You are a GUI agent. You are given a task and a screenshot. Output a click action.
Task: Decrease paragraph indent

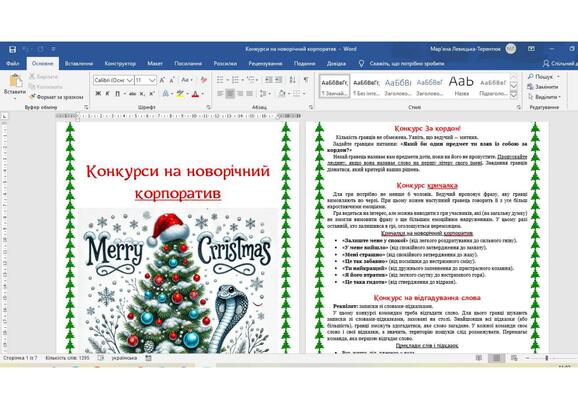click(x=269, y=80)
